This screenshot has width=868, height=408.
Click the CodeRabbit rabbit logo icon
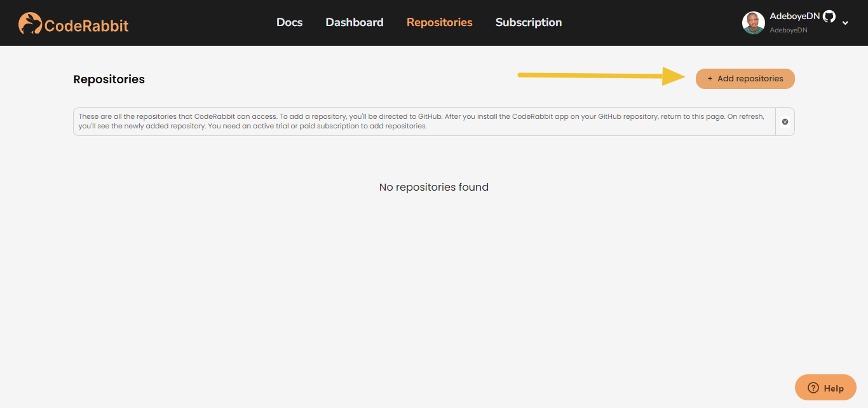pyautogui.click(x=30, y=24)
